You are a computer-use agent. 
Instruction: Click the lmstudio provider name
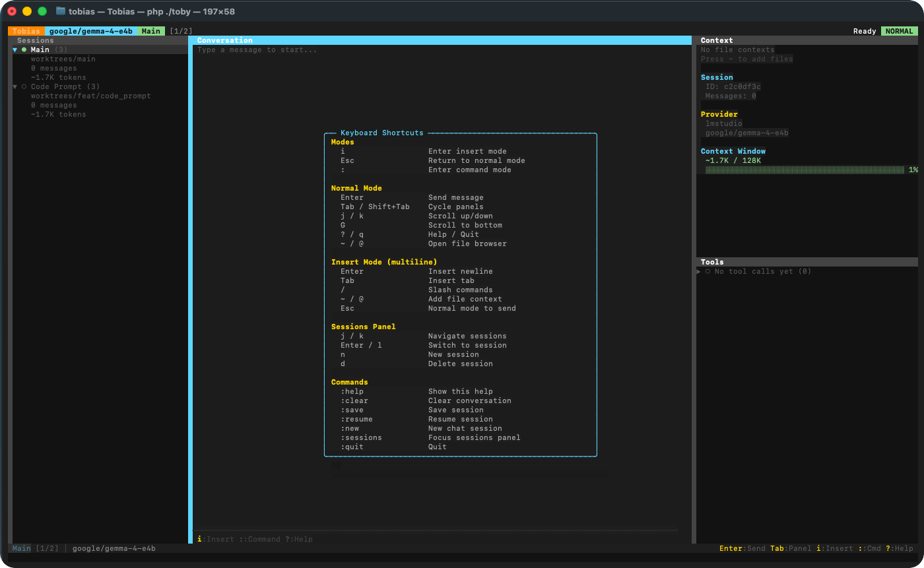[724, 123]
